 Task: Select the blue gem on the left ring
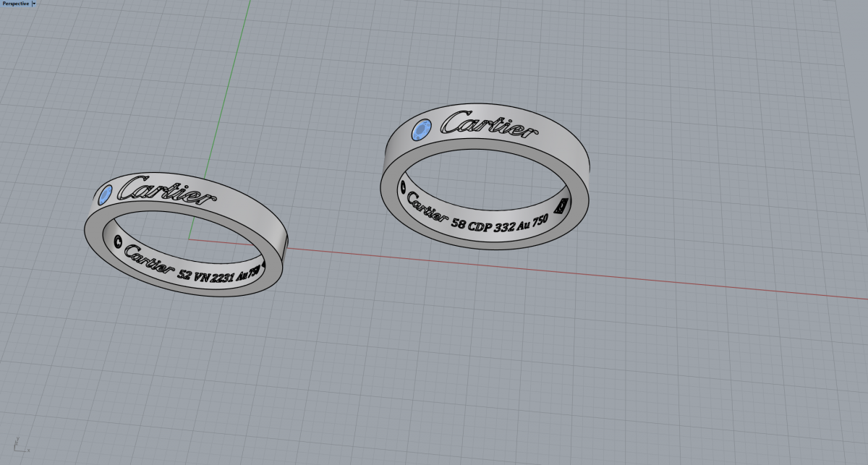tap(106, 193)
